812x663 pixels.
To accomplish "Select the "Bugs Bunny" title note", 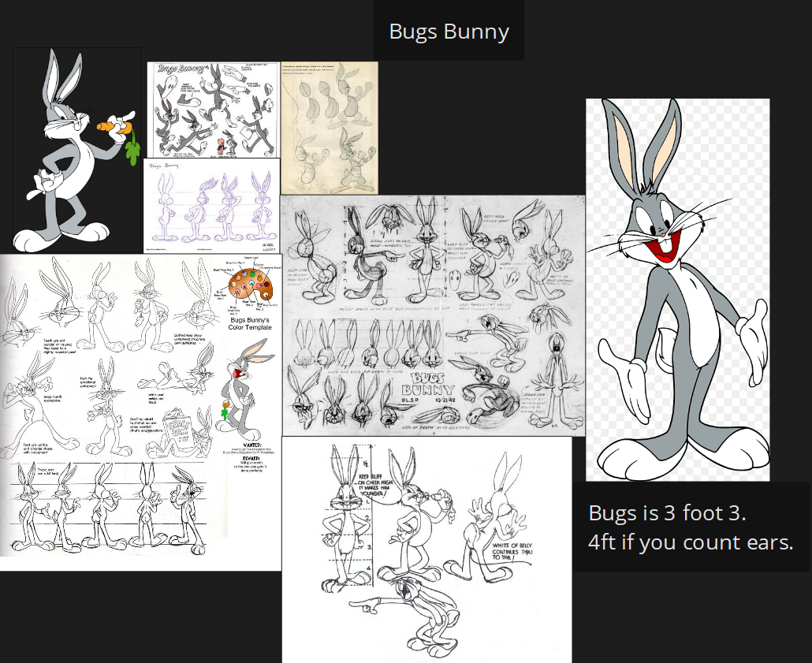I will (449, 31).
